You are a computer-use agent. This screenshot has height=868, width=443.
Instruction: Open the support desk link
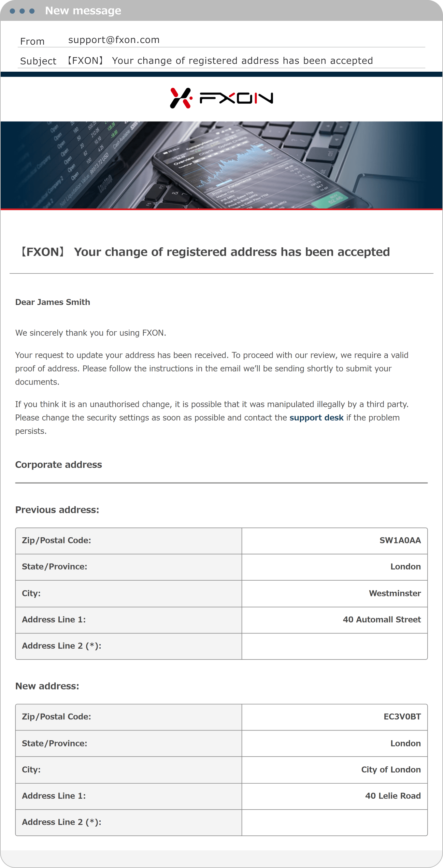pyautogui.click(x=316, y=417)
